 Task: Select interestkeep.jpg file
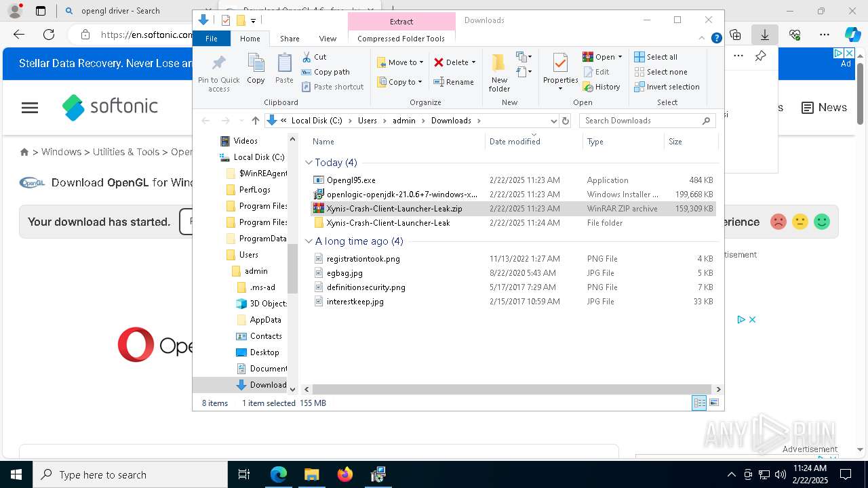click(x=355, y=302)
